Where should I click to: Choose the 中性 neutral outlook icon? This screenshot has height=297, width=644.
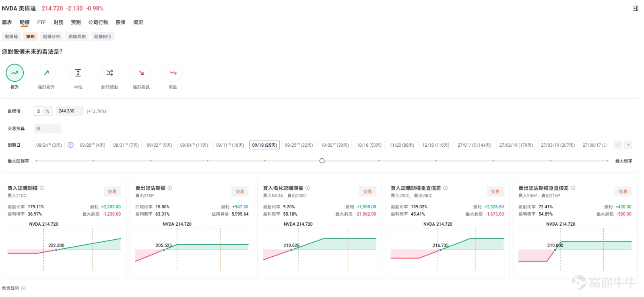tap(78, 73)
